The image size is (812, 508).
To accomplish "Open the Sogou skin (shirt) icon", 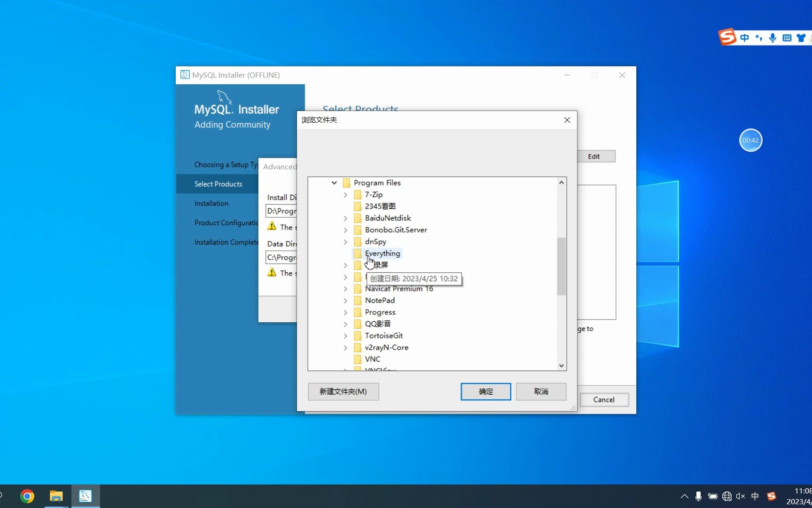I will tap(801, 38).
